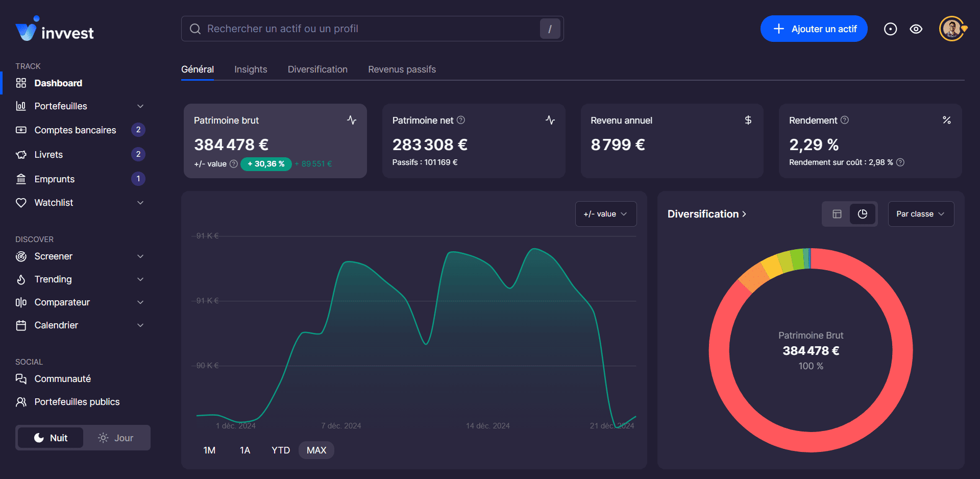Expand the Portefeuilles section
This screenshot has height=479, width=980.
pyautogui.click(x=140, y=106)
